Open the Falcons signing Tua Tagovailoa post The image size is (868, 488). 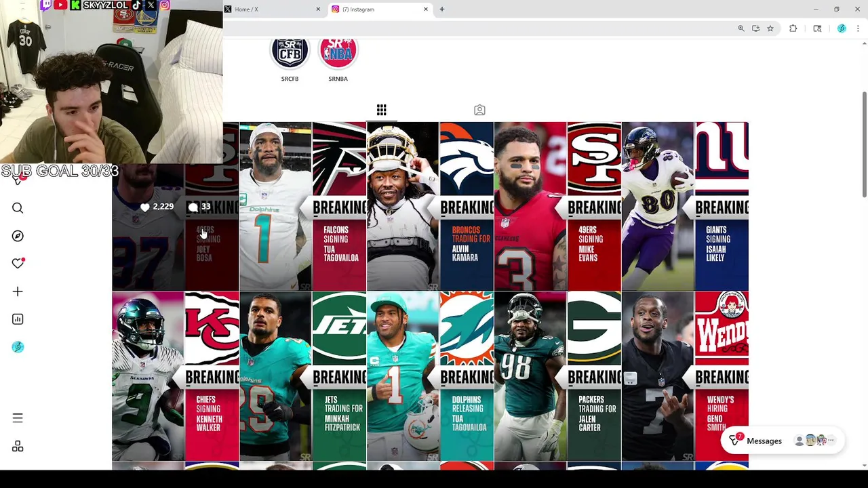coord(302,206)
